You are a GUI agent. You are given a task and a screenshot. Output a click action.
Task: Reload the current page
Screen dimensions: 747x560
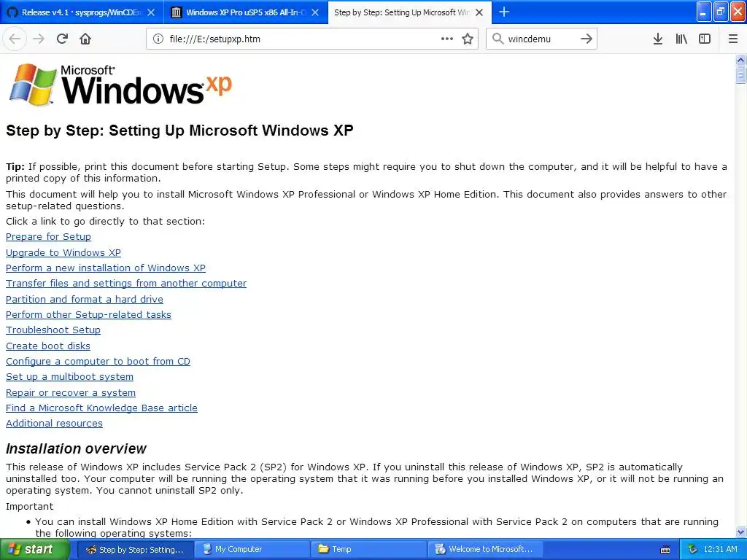(x=62, y=39)
